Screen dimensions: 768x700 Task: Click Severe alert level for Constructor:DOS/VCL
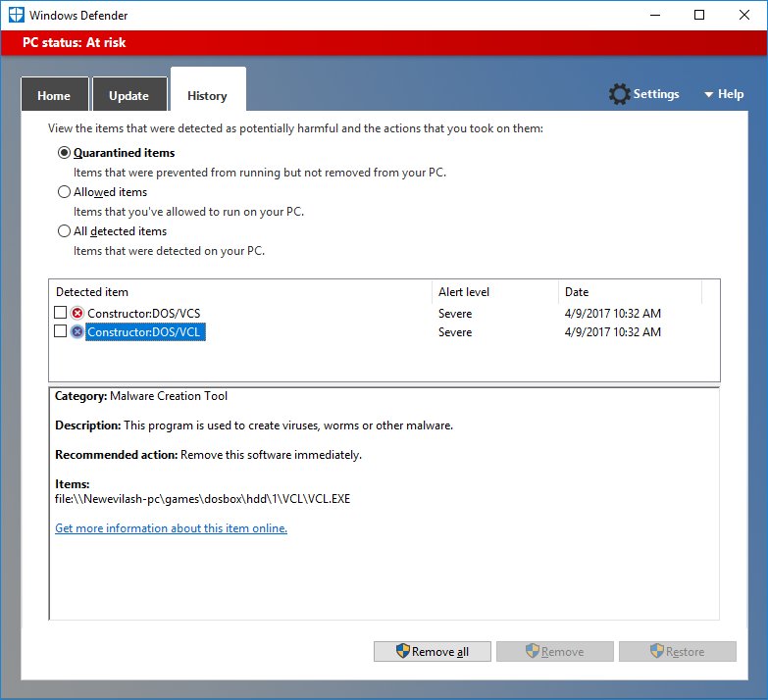[x=455, y=332]
